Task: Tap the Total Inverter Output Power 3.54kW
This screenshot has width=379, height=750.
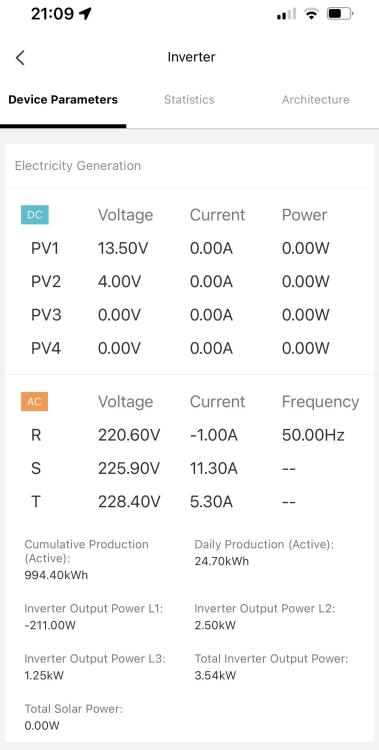Action: pyautogui.click(x=215, y=675)
